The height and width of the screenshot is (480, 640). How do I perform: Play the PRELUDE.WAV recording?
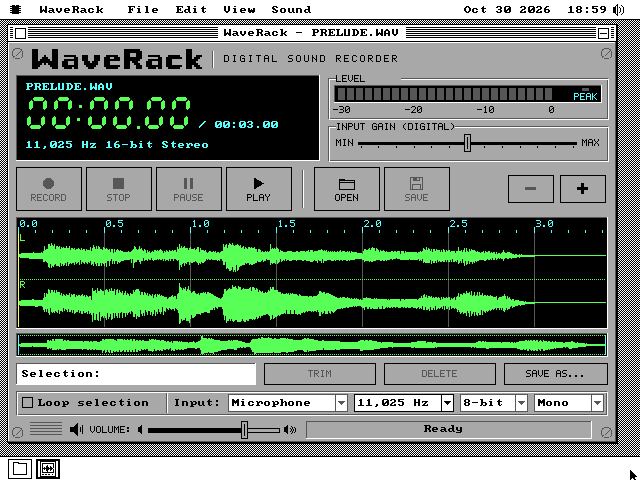(259, 189)
